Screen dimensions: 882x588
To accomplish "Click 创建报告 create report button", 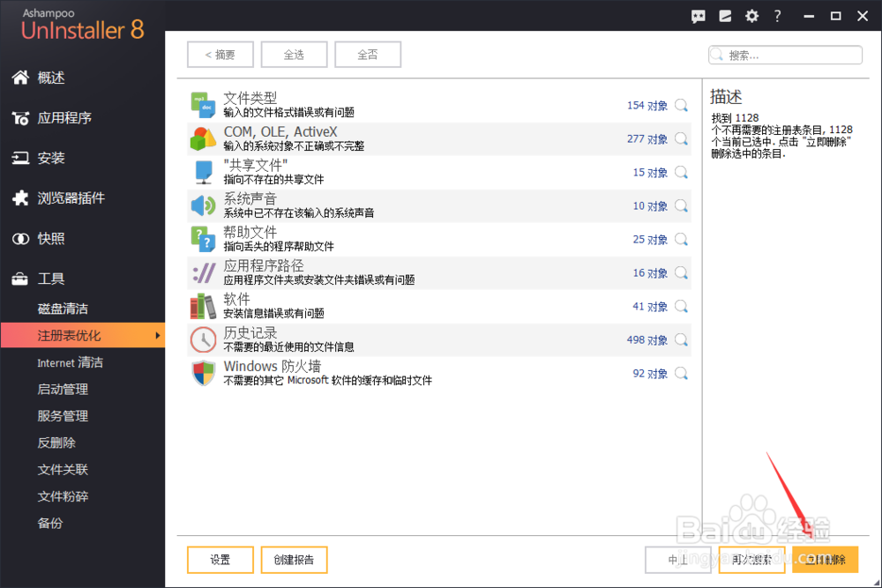I will (295, 560).
